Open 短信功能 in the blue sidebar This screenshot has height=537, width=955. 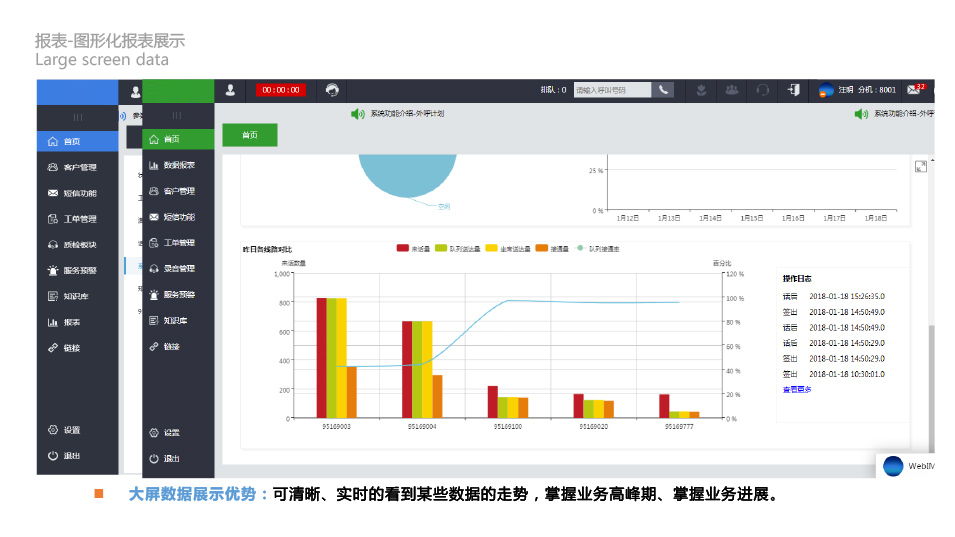pyautogui.click(x=77, y=193)
